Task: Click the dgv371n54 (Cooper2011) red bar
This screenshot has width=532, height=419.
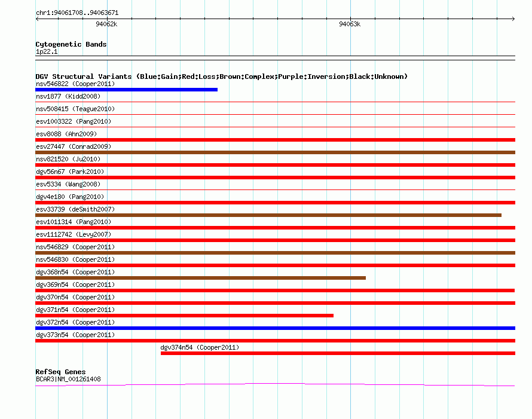Action: pos(184,316)
